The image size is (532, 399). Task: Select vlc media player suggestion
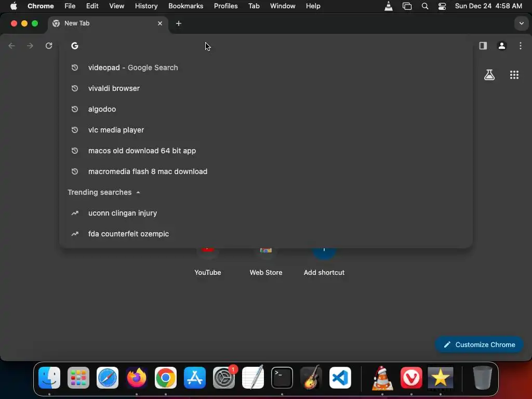coord(265,130)
